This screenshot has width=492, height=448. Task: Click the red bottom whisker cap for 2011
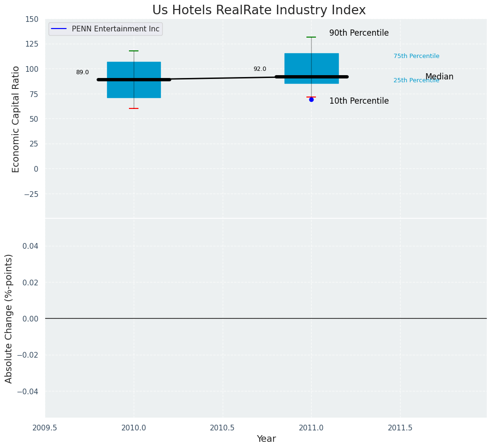pyautogui.click(x=311, y=97)
